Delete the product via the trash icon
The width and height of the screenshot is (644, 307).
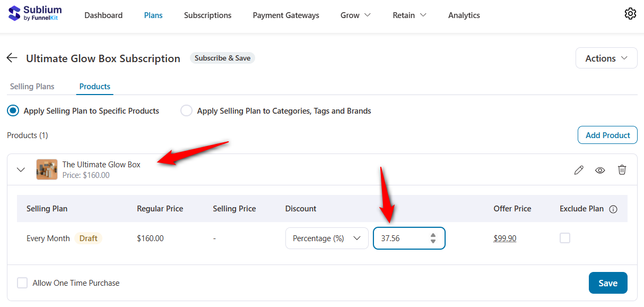pos(622,169)
